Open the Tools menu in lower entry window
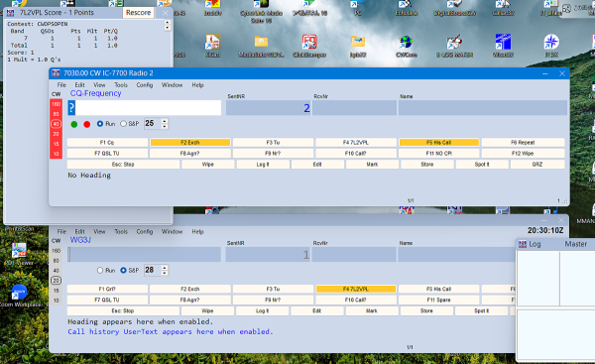The image size is (595, 364). pos(121,231)
